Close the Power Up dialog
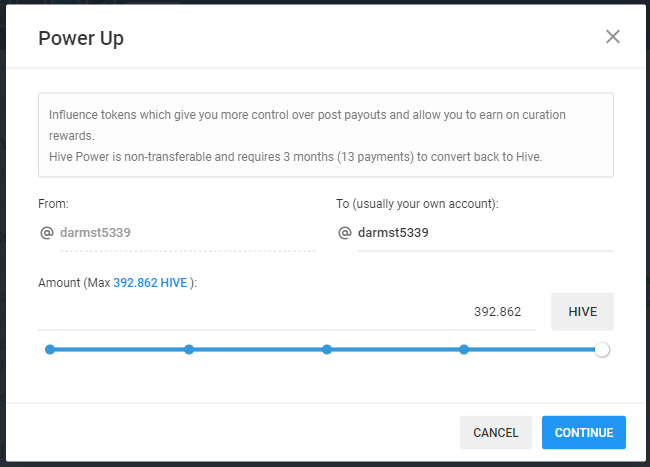The width and height of the screenshot is (650, 467). pyautogui.click(x=613, y=37)
